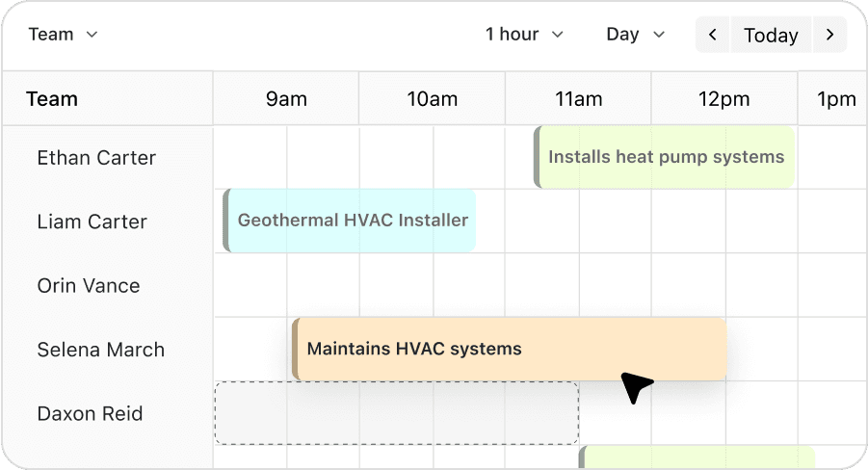This screenshot has width=868, height=470.
Task: Click the Today button
Action: tap(771, 35)
